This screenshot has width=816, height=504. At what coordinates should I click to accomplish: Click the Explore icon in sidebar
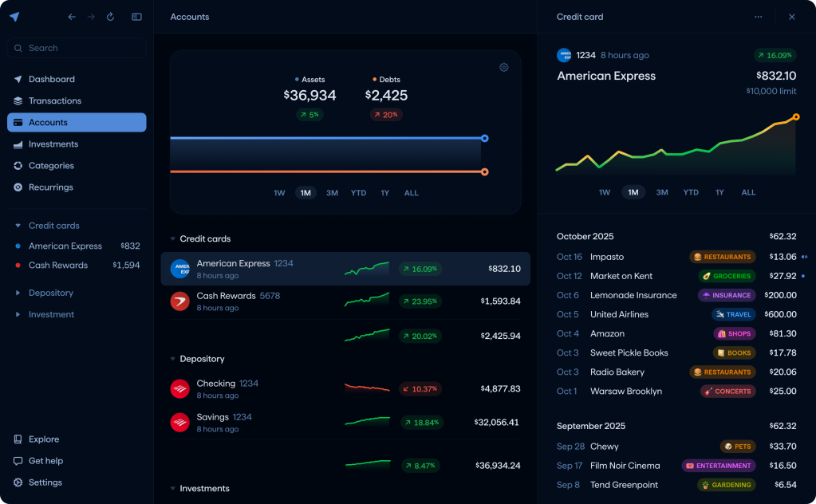pyautogui.click(x=18, y=439)
